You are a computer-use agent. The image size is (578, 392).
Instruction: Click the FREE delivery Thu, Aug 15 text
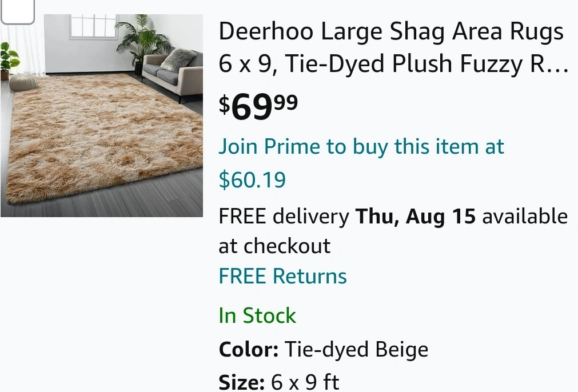[284, 217]
